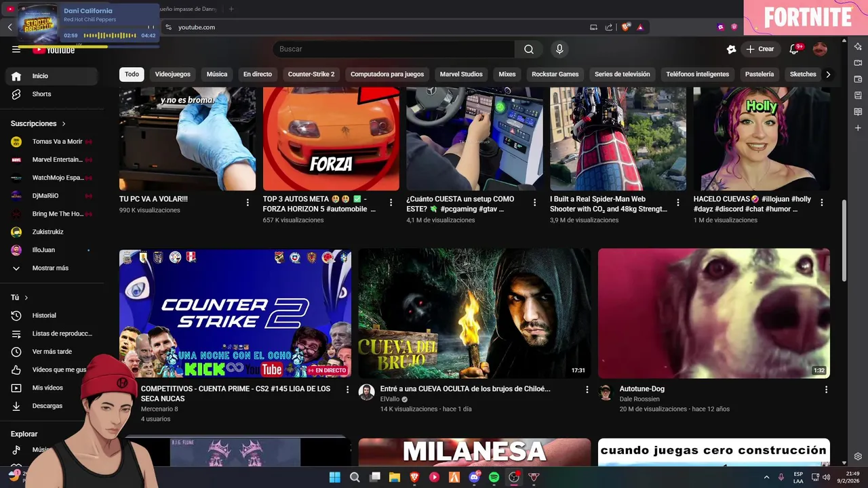The width and height of the screenshot is (868, 488).
Task: Open the Dale Roossien channel link
Action: [x=639, y=399]
